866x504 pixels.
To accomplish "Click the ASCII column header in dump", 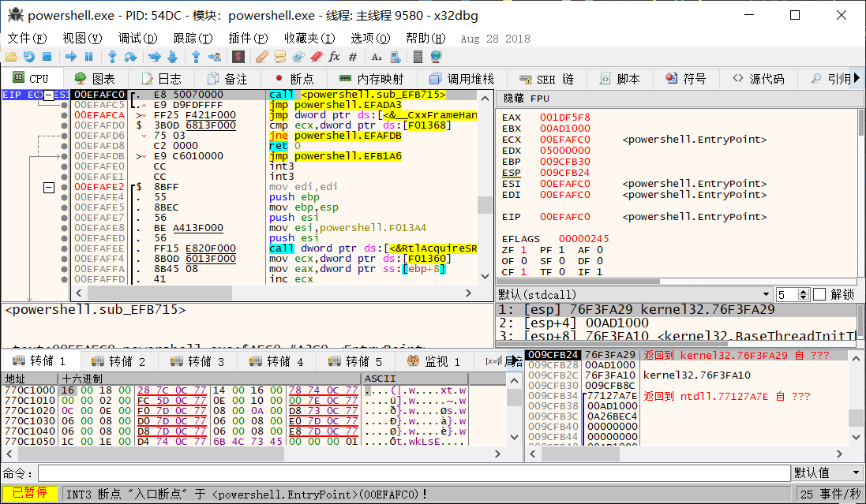I will coord(415,379).
